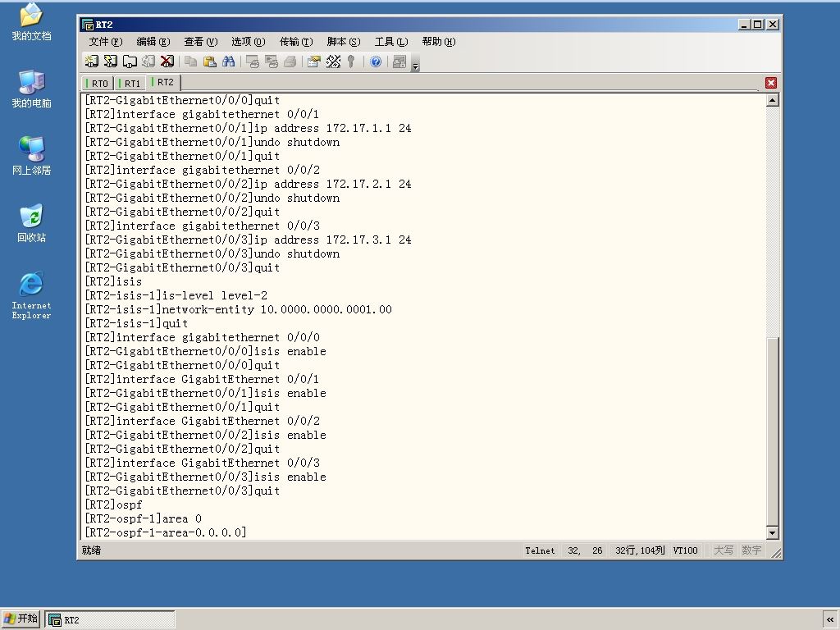This screenshot has height=630, width=840.
Task: Click the 开始 Start button
Action: (x=21, y=619)
